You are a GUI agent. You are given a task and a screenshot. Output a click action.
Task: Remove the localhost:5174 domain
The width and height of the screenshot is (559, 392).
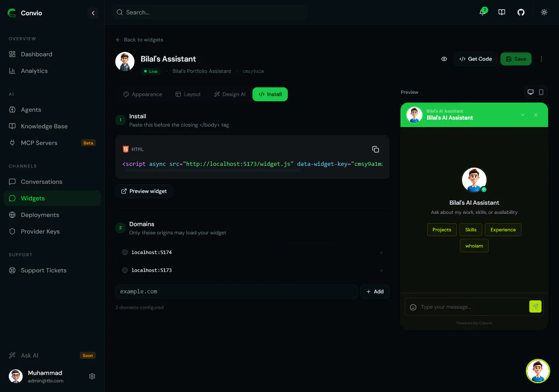click(x=381, y=252)
